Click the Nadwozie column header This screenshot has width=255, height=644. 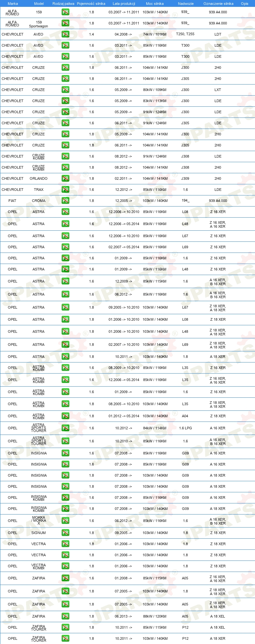point(186,4)
